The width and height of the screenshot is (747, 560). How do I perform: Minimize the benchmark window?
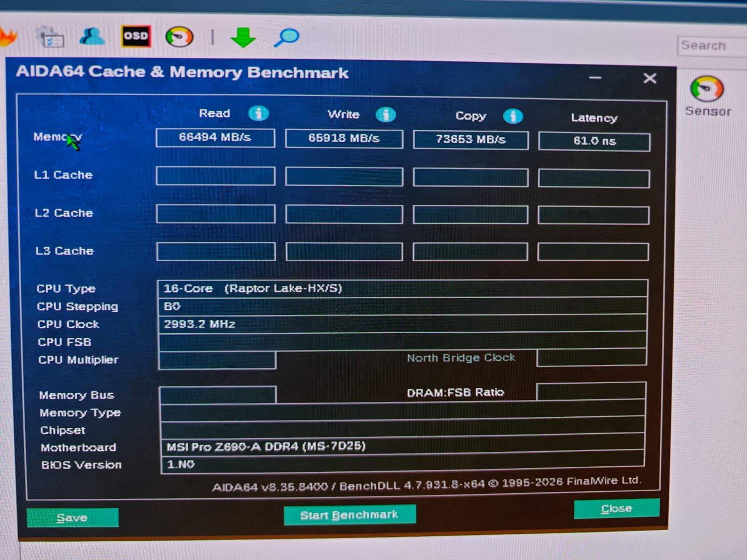click(595, 77)
